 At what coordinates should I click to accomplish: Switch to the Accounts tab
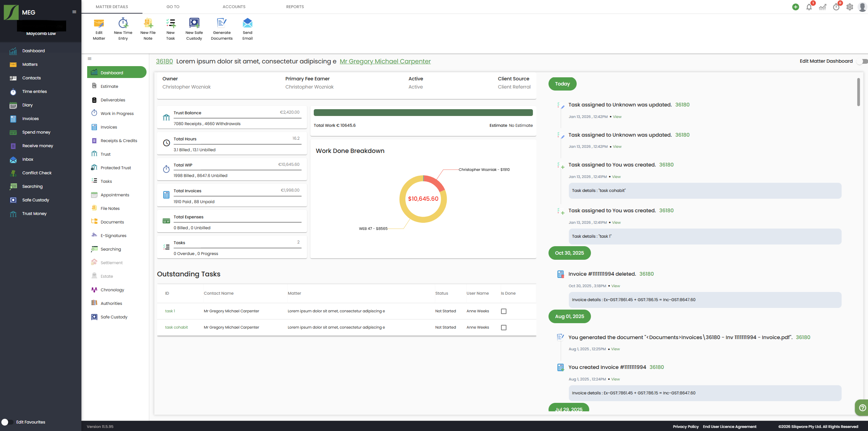[234, 7]
